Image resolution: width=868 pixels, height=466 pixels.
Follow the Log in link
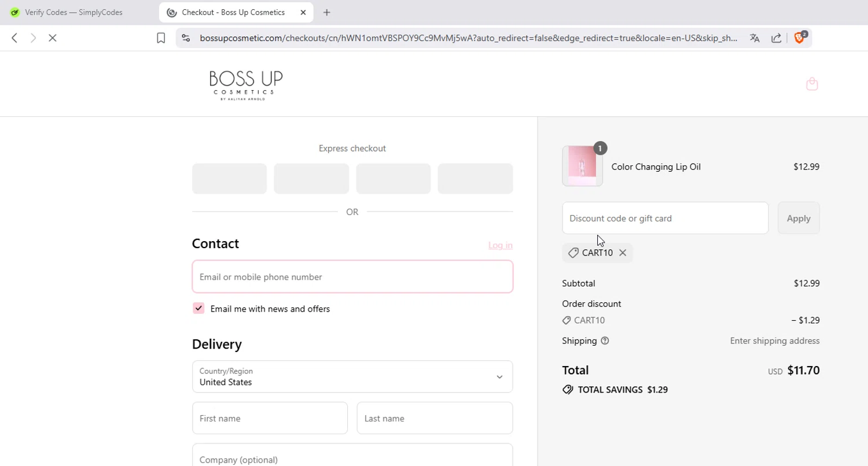(x=500, y=245)
